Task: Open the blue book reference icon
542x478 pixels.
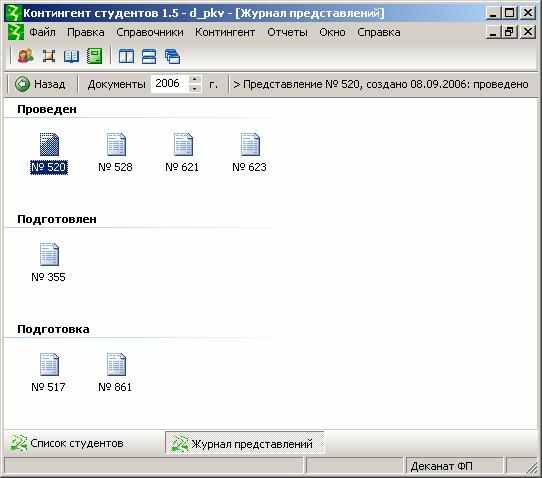Action: coord(72,56)
